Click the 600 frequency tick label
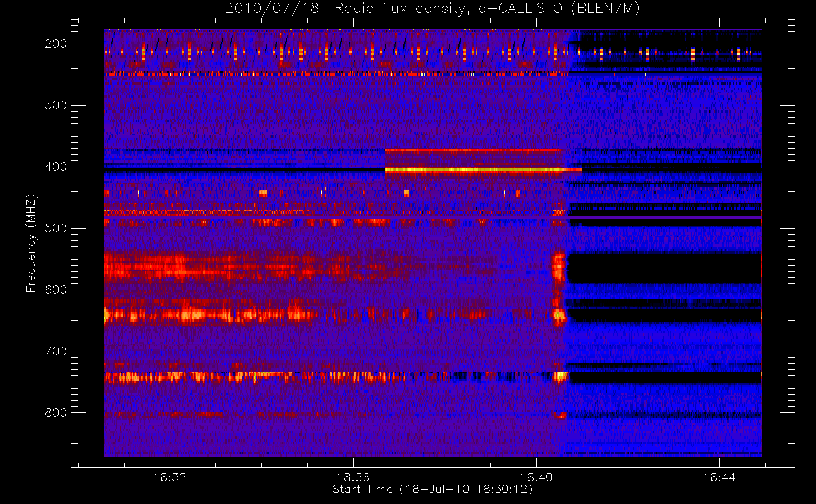This screenshot has height=504, width=816. (x=56, y=290)
